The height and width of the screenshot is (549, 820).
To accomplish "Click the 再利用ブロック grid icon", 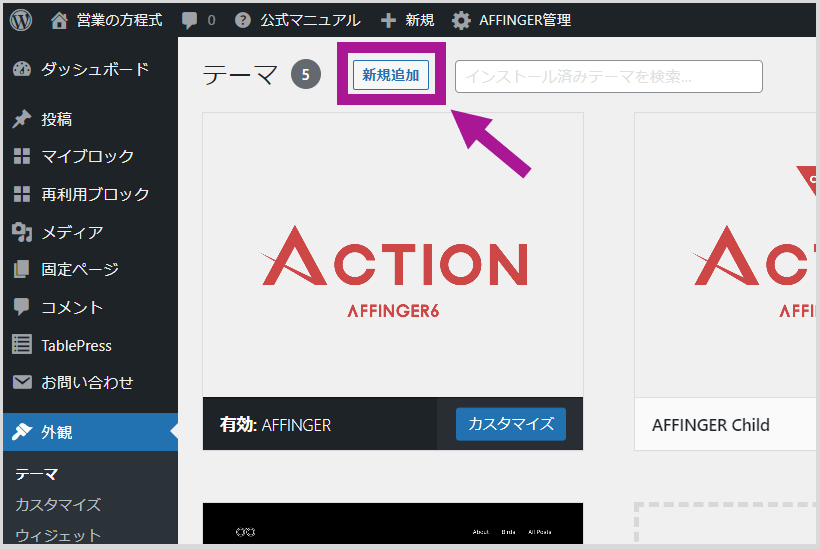I will [22, 194].
